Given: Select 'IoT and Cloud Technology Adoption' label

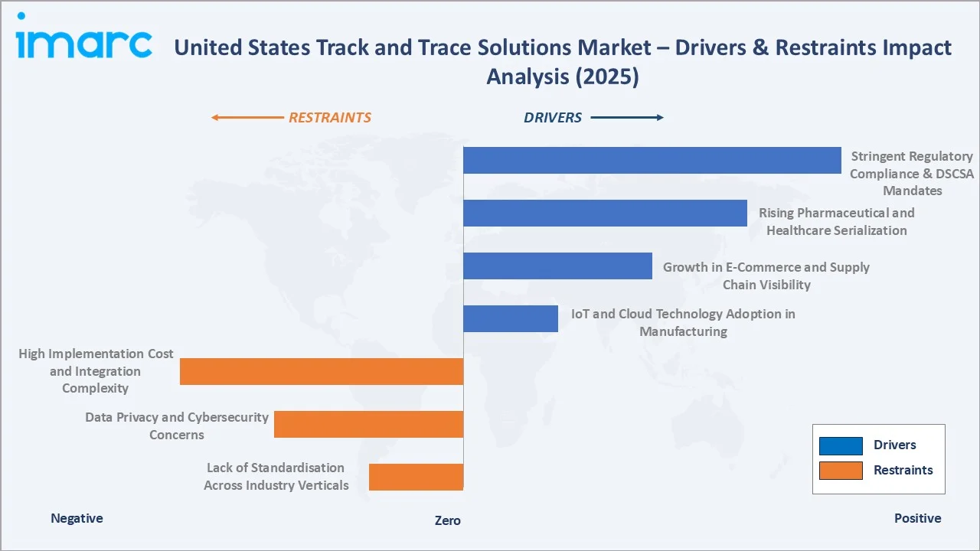Looking at the screenshot, I should pyautogui.click(x=683, y=322).
